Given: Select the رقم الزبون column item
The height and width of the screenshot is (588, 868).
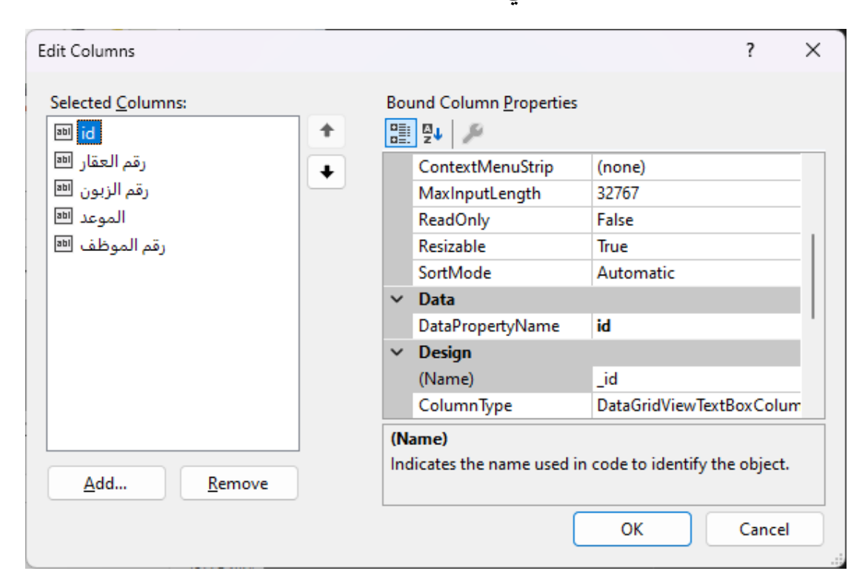Looking at the screenshot, I should pyautogui.click(x=114, y=190).
